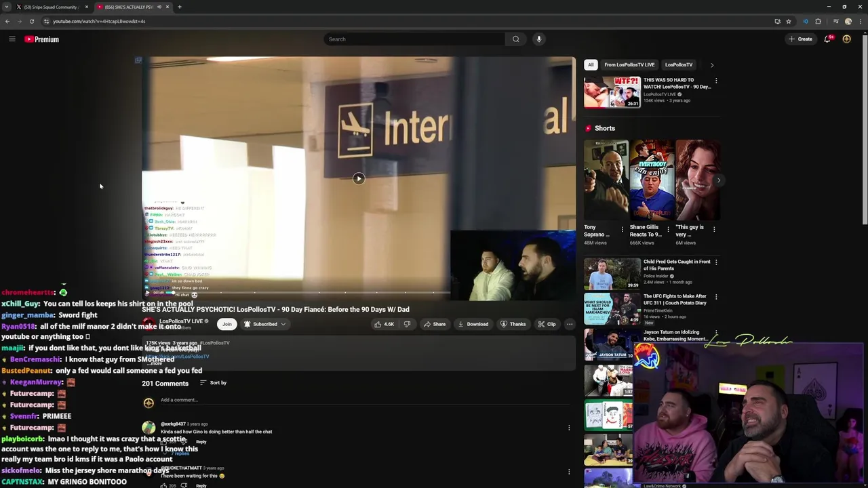
Task: Click the Join channel button
Action: [x=227, y=324]
